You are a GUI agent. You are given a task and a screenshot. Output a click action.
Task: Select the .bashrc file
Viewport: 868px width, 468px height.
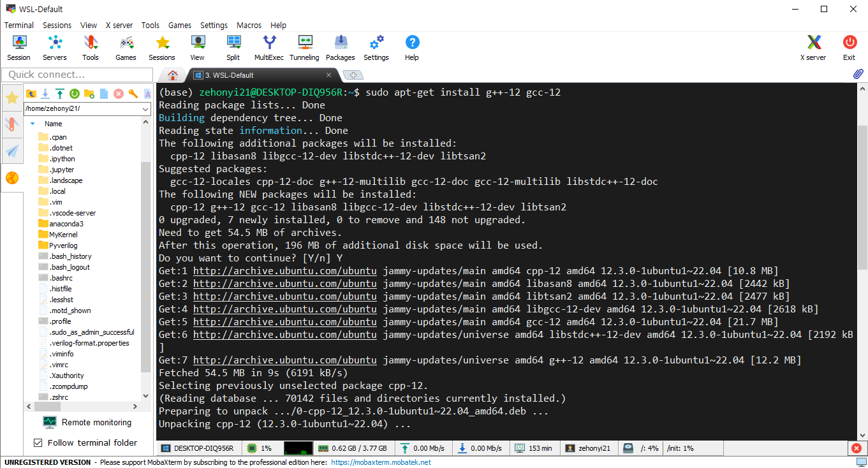click(x=61, y=278)
